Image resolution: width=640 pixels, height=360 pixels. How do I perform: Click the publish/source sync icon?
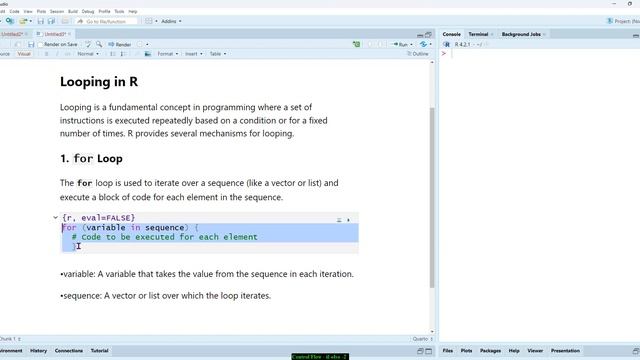tap(423, 44)
